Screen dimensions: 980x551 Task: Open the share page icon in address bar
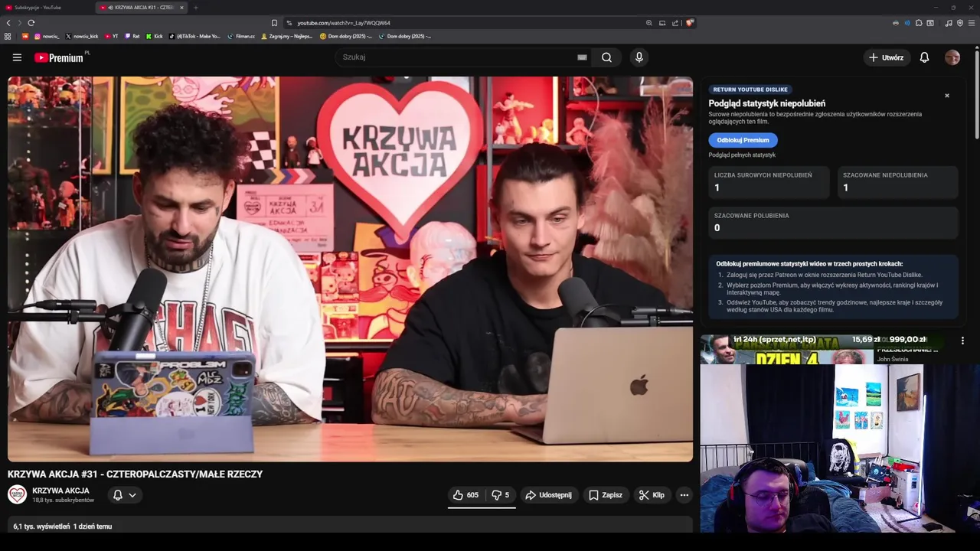pos(675,23)
